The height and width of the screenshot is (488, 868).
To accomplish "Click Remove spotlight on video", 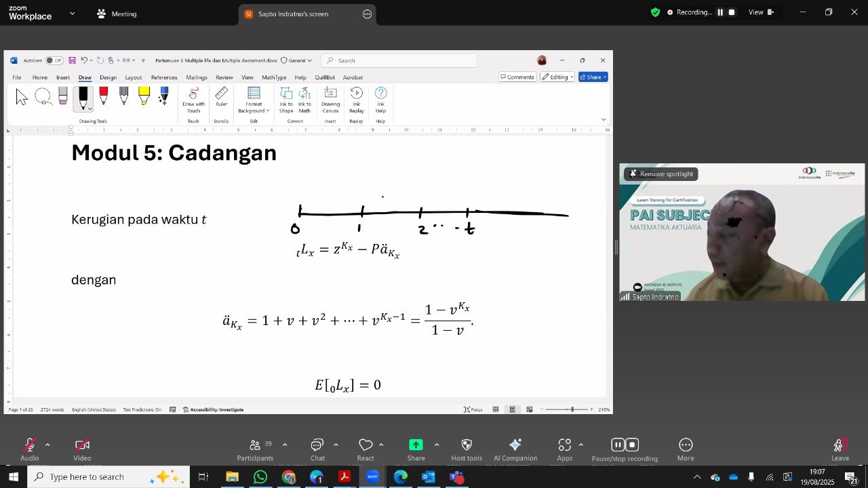I will click(661, 174).
